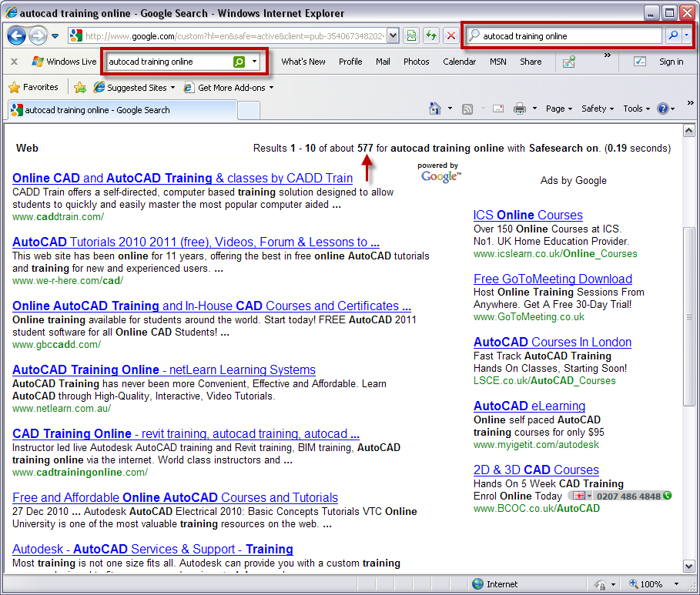Open the Suggested Sites dropdown
Image resolution: width=700 pixels, height=595 pixels.
pos(134,88)
